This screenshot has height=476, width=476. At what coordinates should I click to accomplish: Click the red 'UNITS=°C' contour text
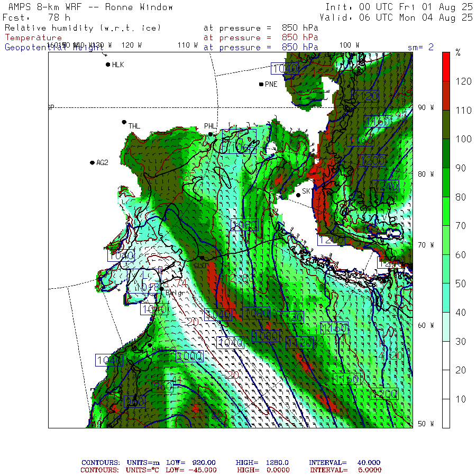142,470
